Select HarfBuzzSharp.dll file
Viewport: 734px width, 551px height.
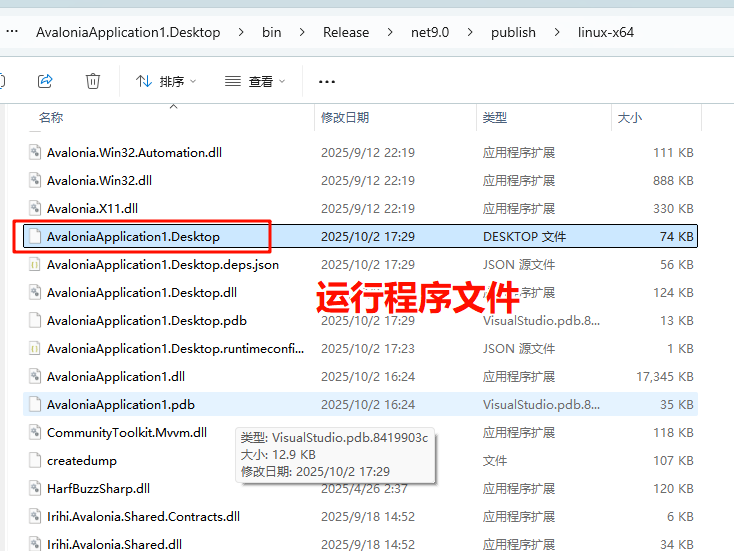pos(360,489)
